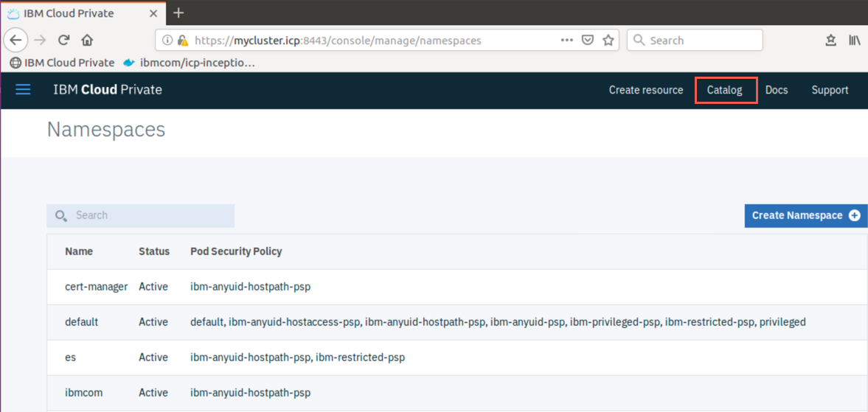
Task: Click Active status of es row
Action: pyautogui.click(x=153, y=357)
